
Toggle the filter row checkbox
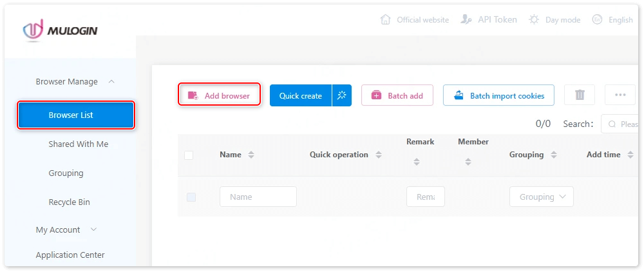191,197
